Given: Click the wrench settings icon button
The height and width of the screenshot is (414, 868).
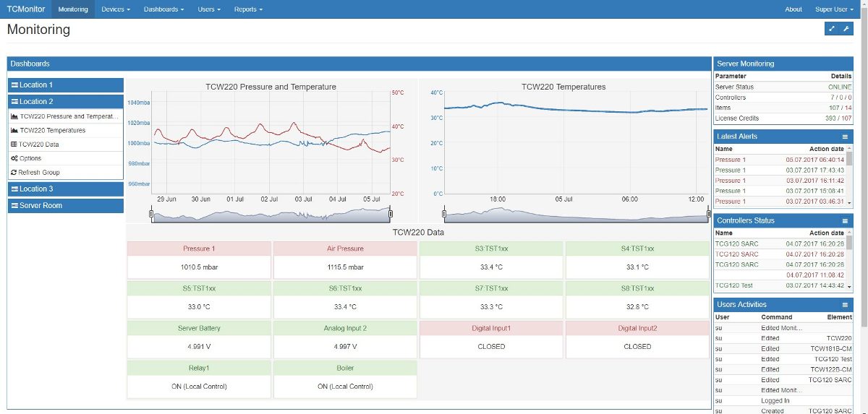Looking at the screenshot, I should click(x=846, y=29).
